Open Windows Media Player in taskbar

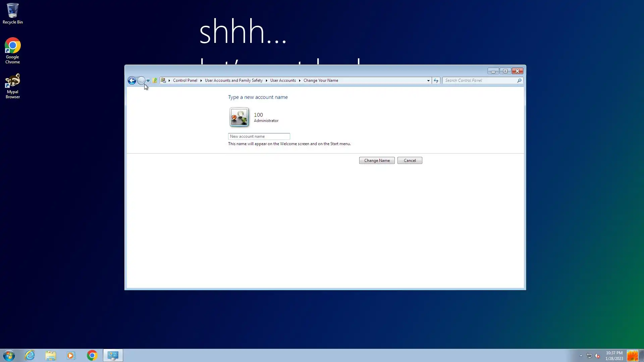click(71, 355)
